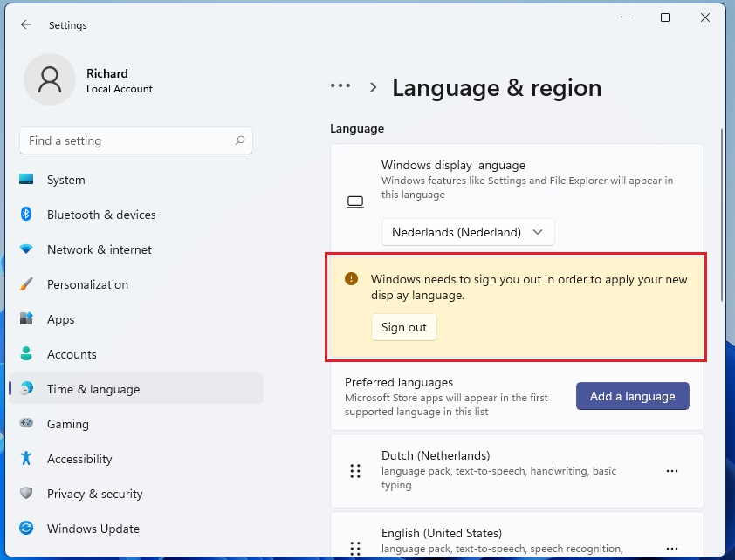The width and height of the screenshot is (735, 560).
Task: Click the back arrow in Settings header
Action: (26, 25)
